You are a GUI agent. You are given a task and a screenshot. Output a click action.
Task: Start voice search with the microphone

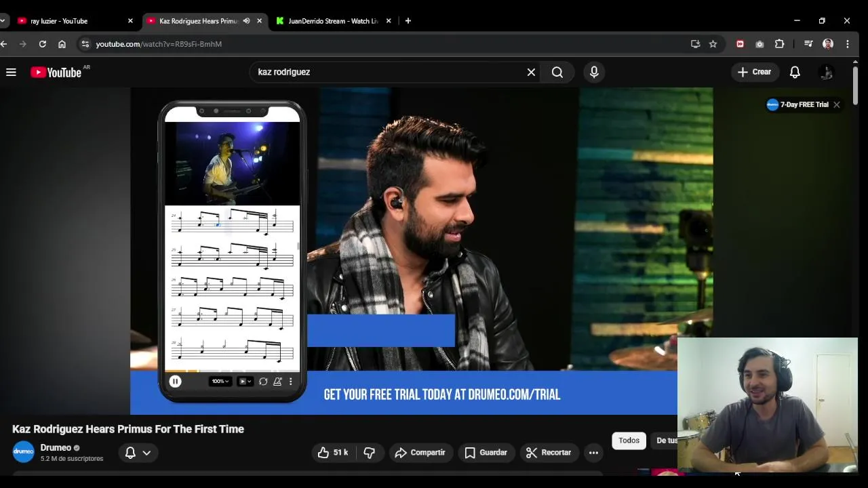click(594, 72)
